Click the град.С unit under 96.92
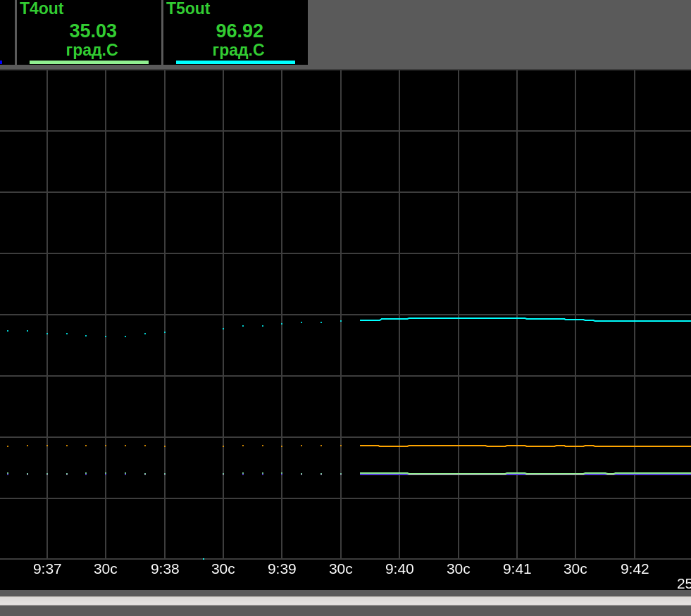 [x=238, y=50]
